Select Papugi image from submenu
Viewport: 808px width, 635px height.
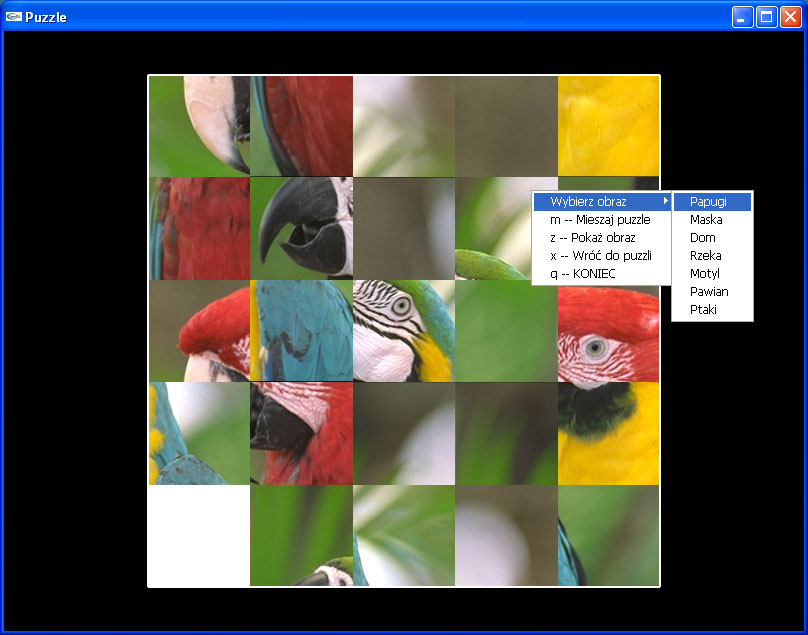[x=712, y=202]
